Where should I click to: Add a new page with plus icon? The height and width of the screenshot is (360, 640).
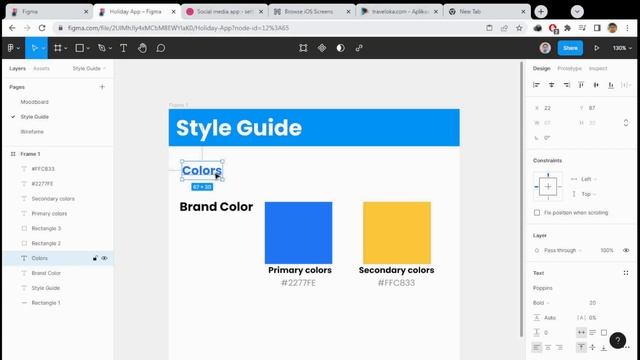click(x=102, y=87)
